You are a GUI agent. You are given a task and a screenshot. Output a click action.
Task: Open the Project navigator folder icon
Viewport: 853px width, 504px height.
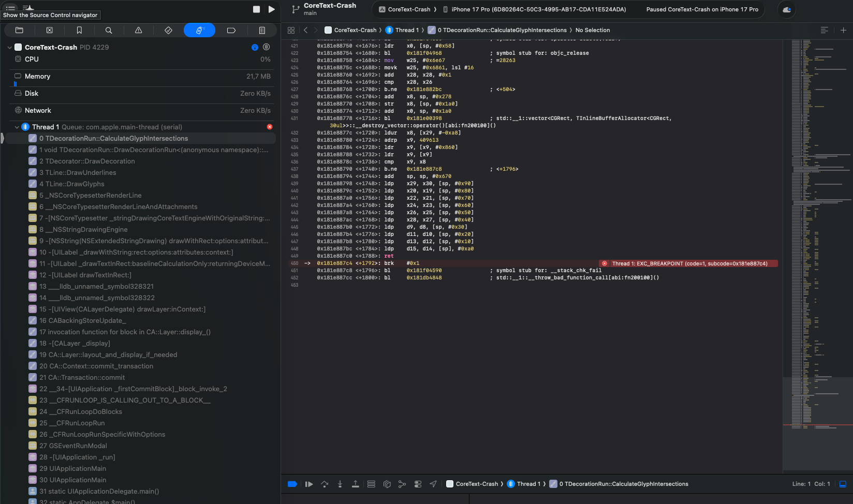[20, 31]
